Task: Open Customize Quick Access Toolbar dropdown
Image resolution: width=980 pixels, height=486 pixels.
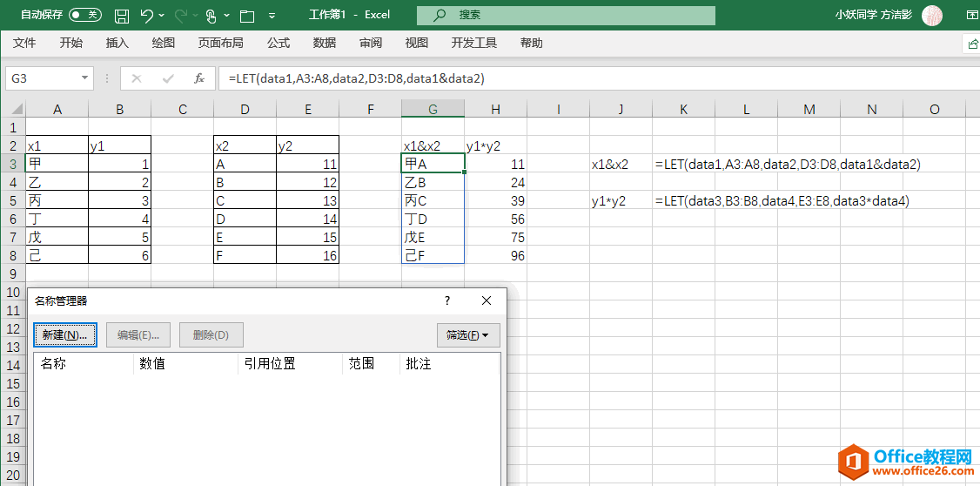Action: coord(272,16)
